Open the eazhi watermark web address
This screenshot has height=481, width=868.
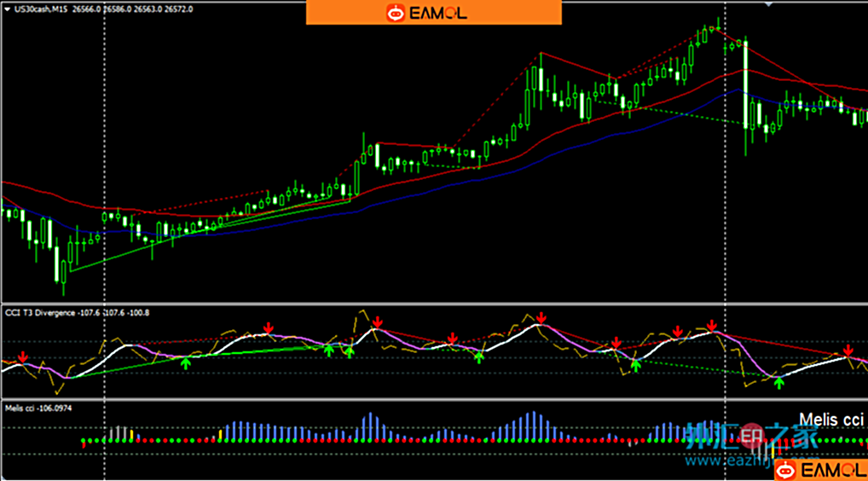733,461
